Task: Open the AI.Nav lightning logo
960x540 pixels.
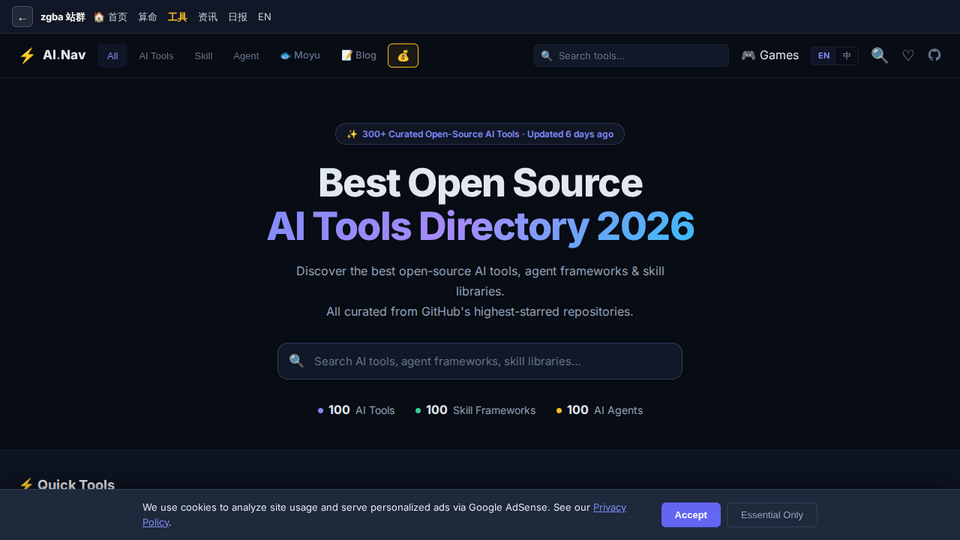Action: click(53, 55)
